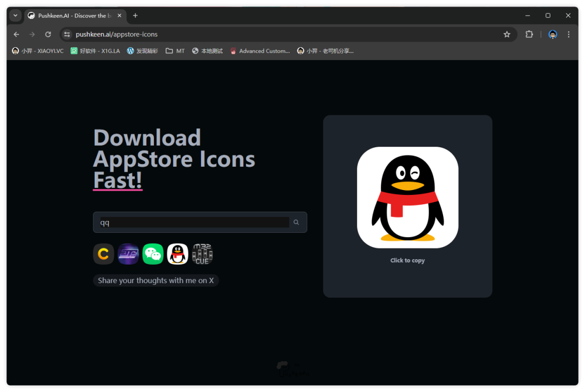Reload the current page
This screenshot has width=585, height=392.
(48, 34)
